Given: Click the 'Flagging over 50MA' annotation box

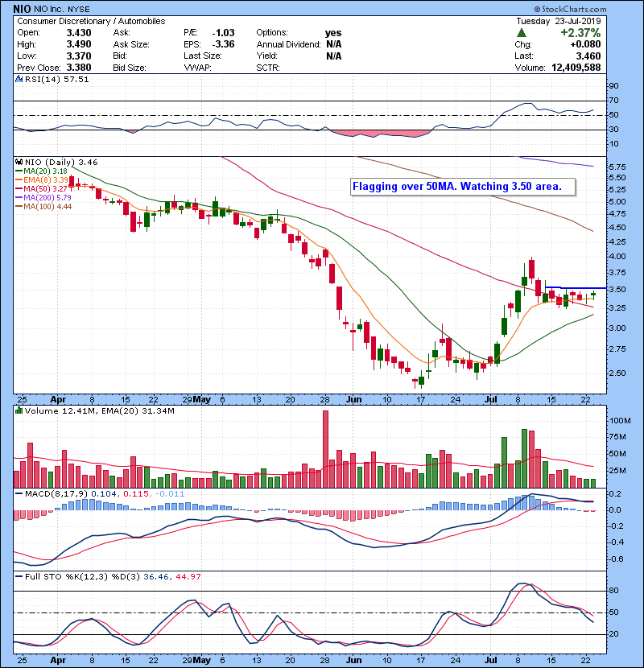Looking at the screenshot, I should [x=463, y=187].
